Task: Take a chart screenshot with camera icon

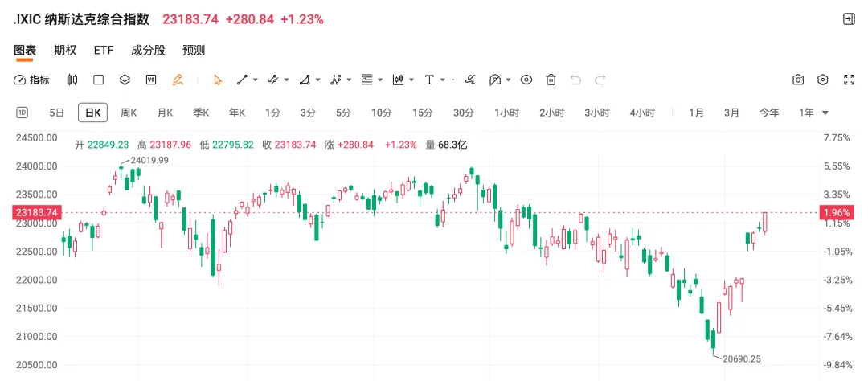Action: click(x=798, y=80)
